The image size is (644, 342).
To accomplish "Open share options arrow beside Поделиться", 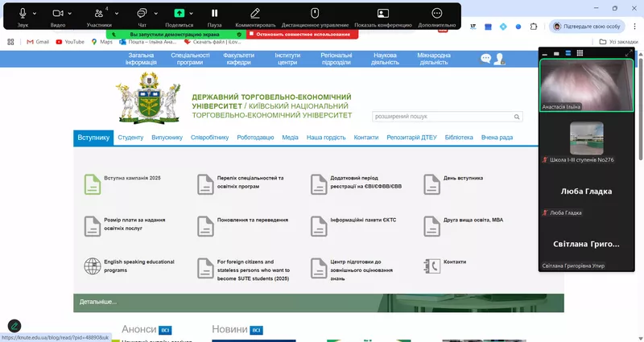I will click(191, 14).
